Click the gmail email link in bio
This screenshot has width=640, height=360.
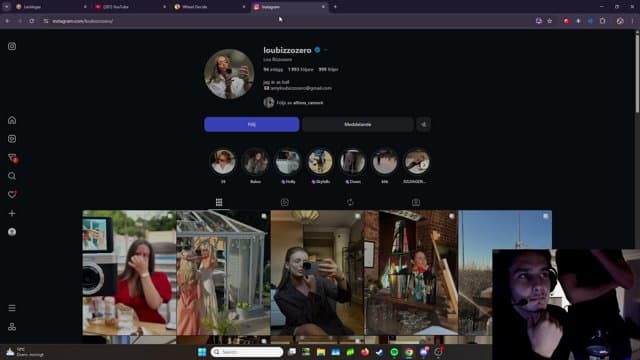coord(300,88)
